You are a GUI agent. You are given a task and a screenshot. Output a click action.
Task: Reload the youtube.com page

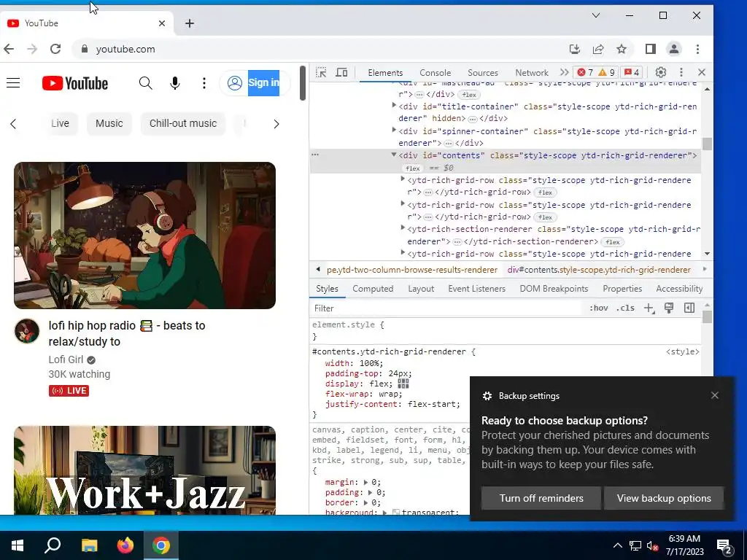point(55,49)
